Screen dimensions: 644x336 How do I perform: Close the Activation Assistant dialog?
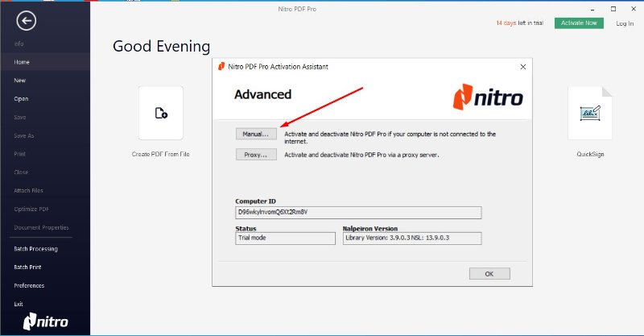[x=522, y=67]
